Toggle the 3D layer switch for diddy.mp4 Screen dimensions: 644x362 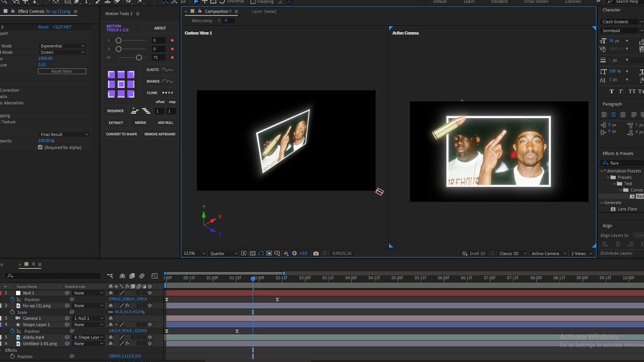[149, 337]
